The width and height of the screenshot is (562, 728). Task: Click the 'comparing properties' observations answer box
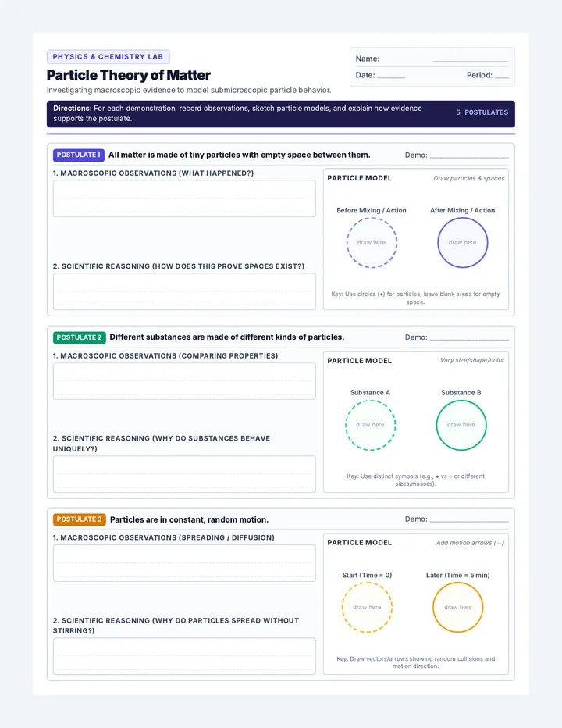pyautogui.click(x=184, y=381)
